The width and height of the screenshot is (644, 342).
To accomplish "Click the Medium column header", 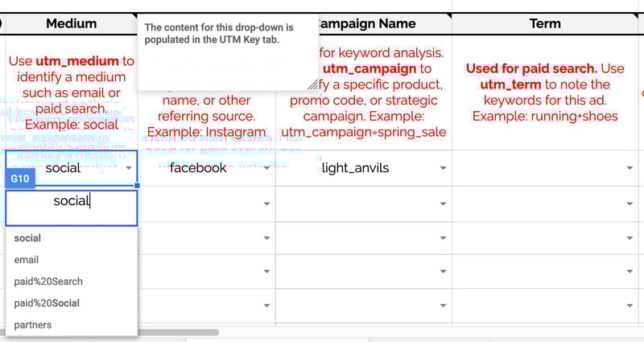I will click(71, 24).
